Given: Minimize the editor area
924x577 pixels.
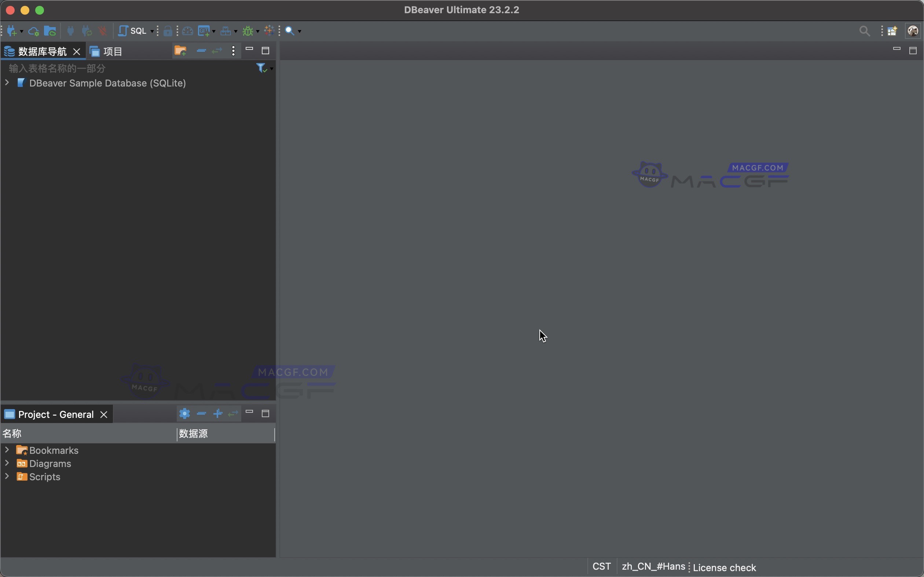Looking at the screenshot, I should pyautogui.click(x=896, y=49).
